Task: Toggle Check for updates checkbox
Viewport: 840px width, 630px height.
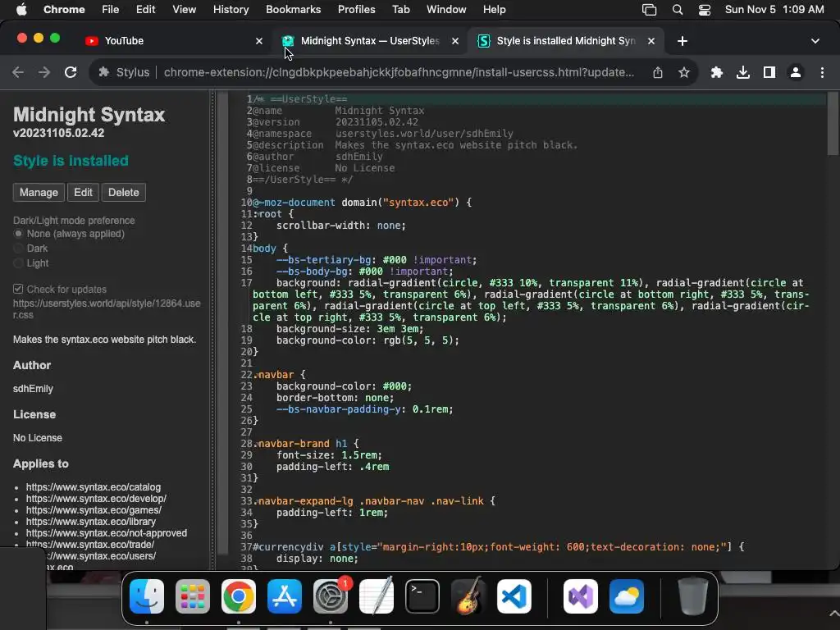Action: 18,289
